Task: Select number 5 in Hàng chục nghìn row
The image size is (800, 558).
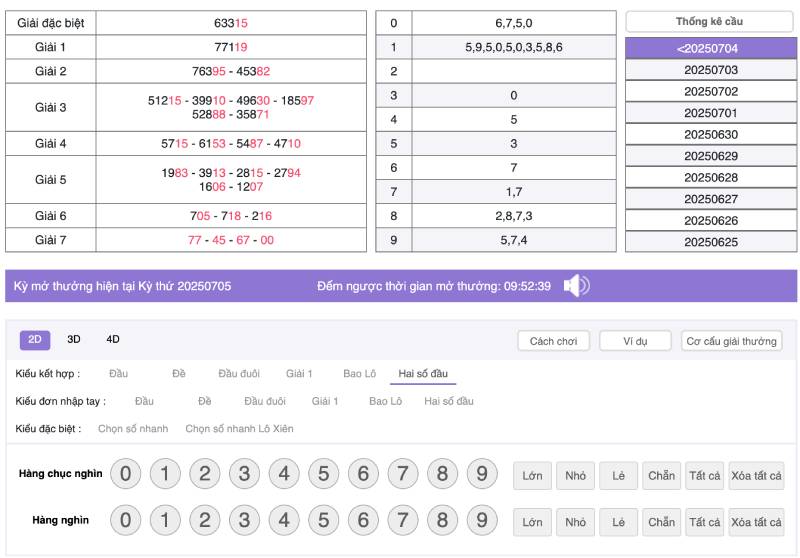Action: [x=323, y=474]
